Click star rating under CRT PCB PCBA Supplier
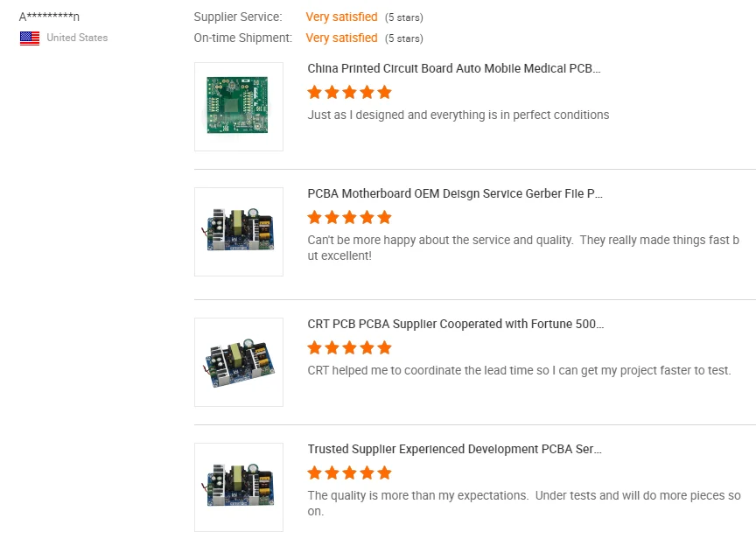 click(349, 347)
